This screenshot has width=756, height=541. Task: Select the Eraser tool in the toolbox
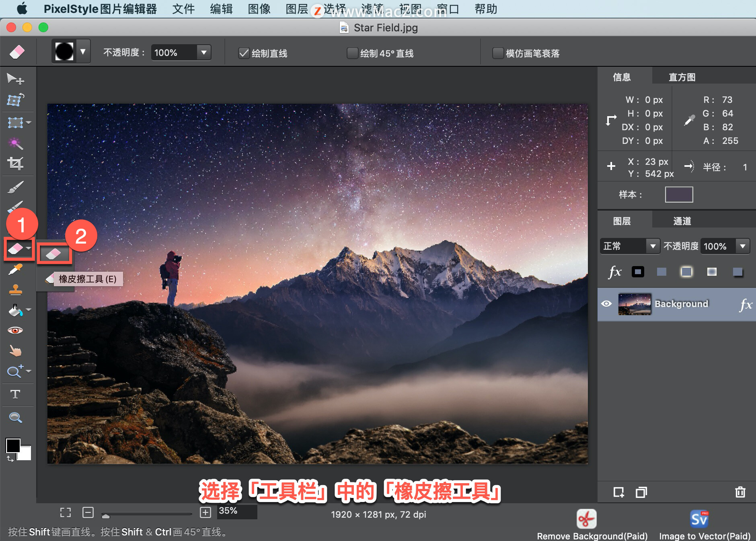pyautogui.click(x=15, y=249)
